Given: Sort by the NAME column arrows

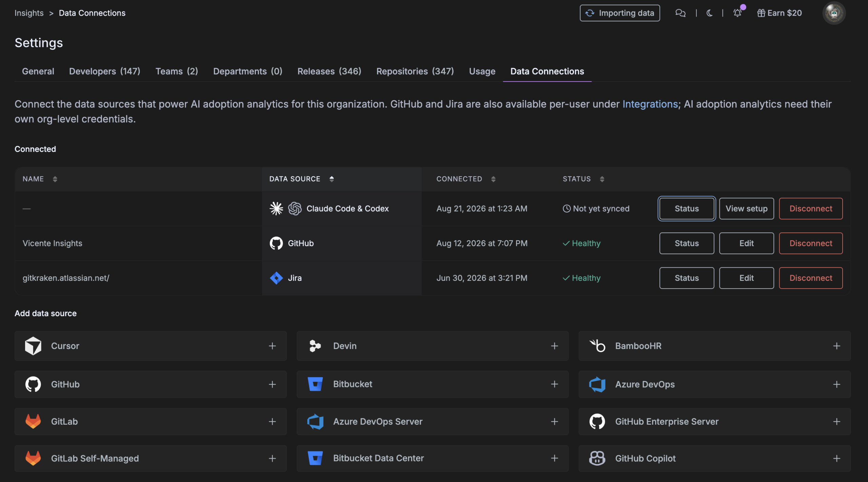Looking at the screenshot, I should (x=55, y=179).
